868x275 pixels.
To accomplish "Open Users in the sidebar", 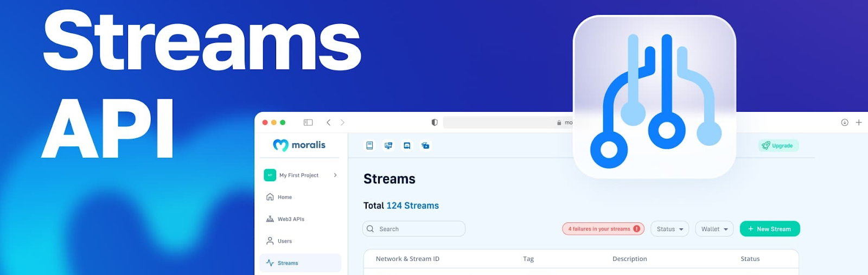I will [300, 241].
